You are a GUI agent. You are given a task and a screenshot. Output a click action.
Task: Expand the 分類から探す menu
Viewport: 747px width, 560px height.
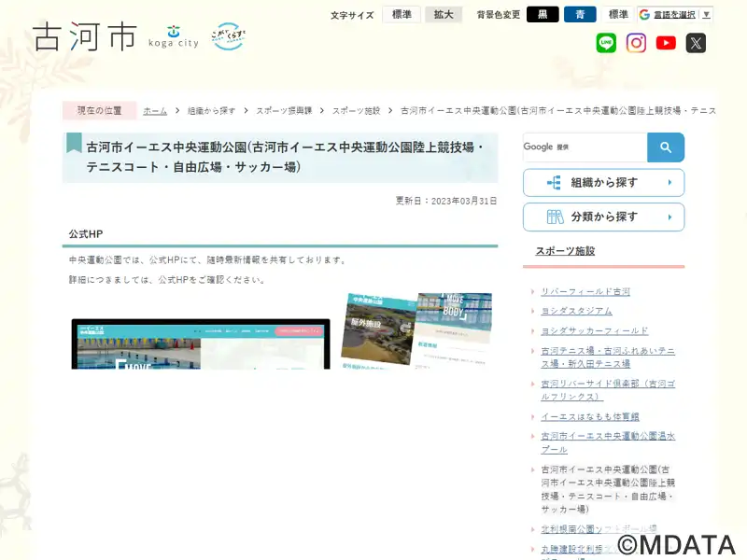(603, 217)
